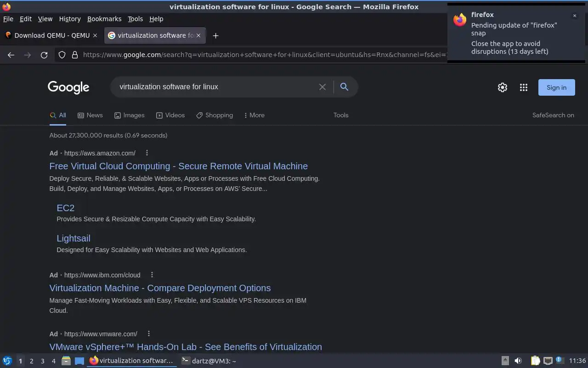Switch to Shopping results

(x=215, y=115)
